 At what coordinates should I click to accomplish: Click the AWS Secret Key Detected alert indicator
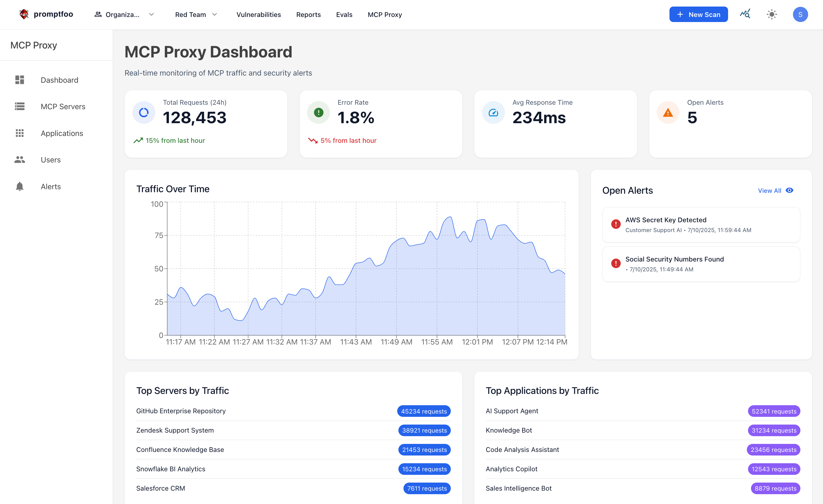click(x=616, y=224)
